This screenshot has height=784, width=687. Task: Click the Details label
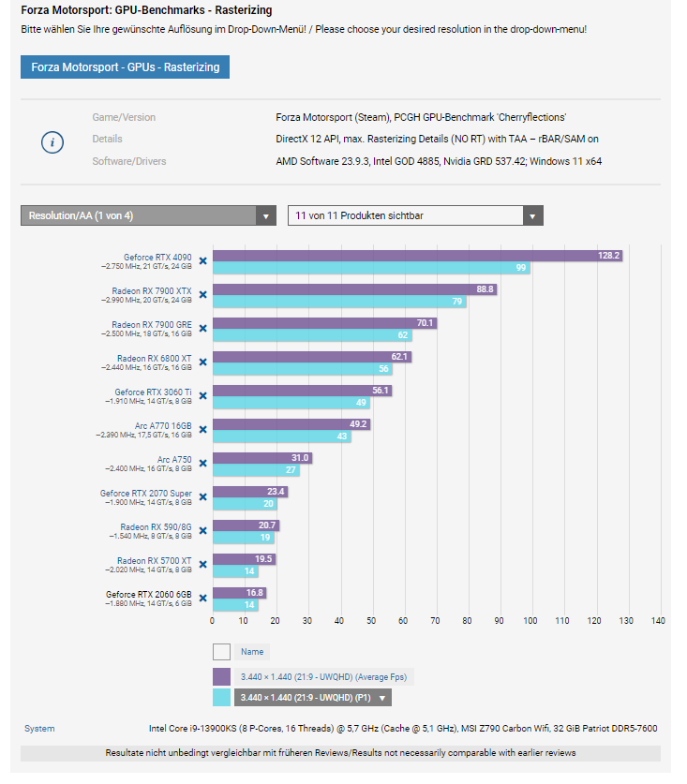107,139
